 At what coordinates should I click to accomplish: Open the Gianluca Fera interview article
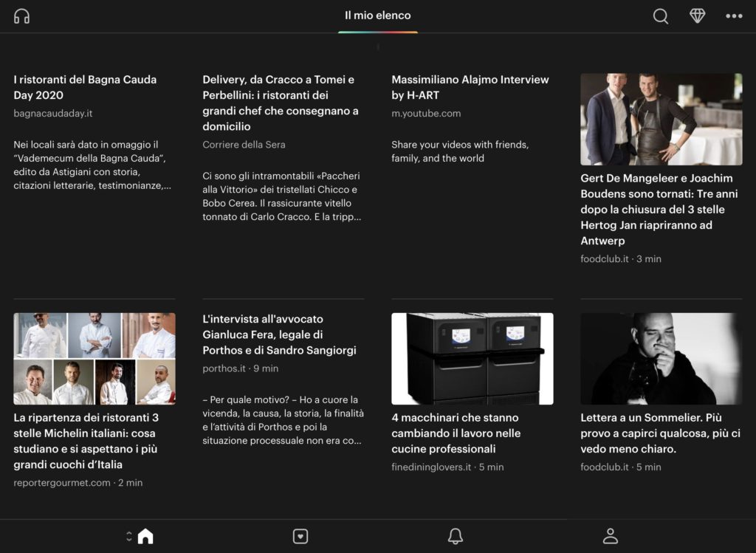[280, 334]
